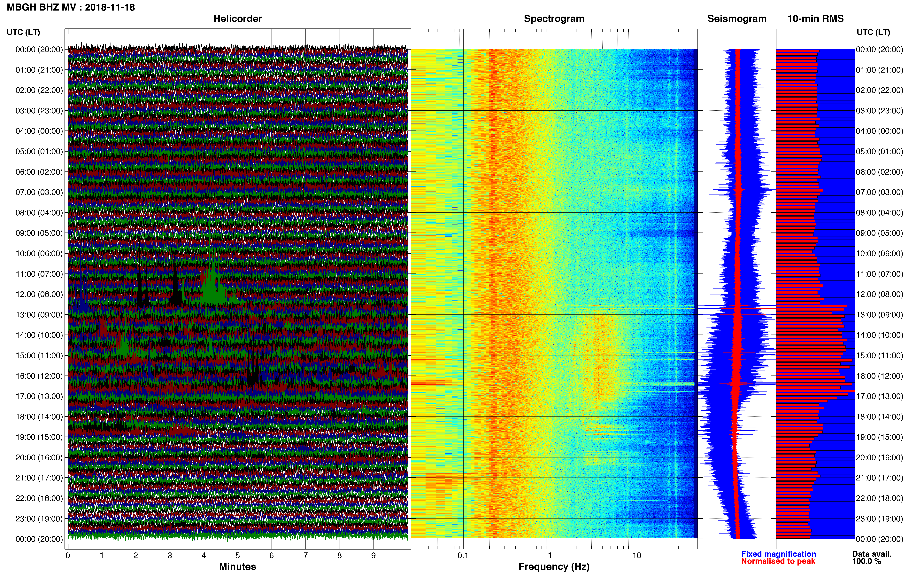Image resolution: width=924 pixels, height=578 pixels.
Task: Click 22:00 (18:00) on the RMS-side time axis
Action: 879,498
